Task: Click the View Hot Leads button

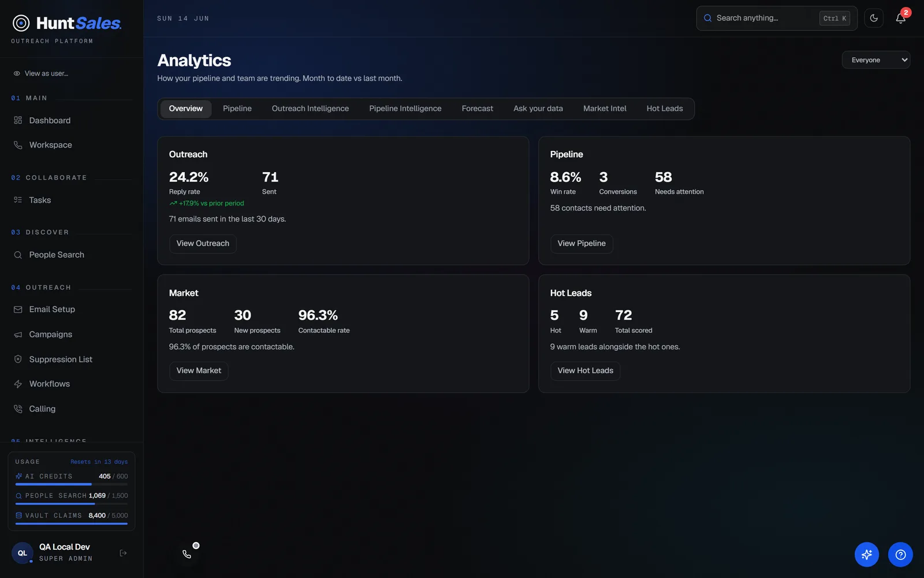Action: tap(586, 370)
